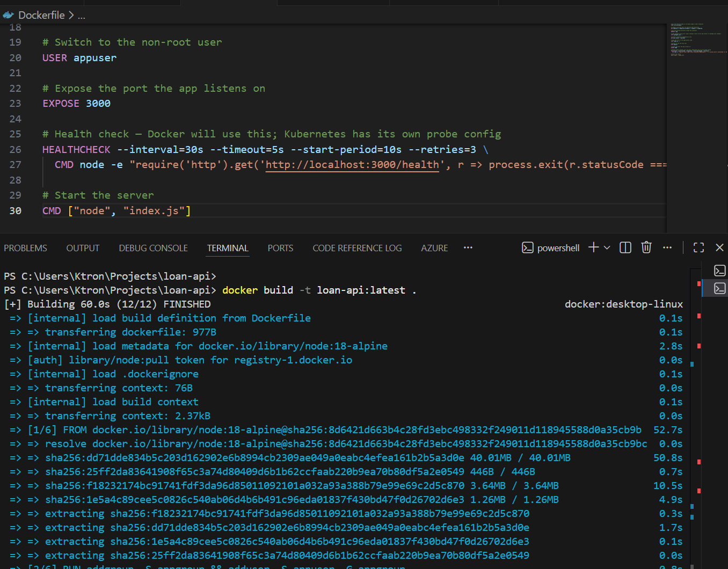
Task: Open terminal more actions ellipsis menu
Action: [667, 247]
